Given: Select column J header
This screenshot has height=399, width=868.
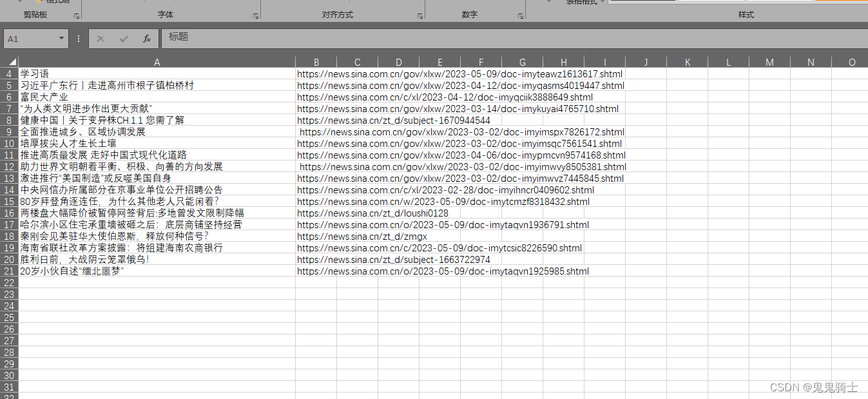Looking at the screenshot, I should [x=646, y=62].
